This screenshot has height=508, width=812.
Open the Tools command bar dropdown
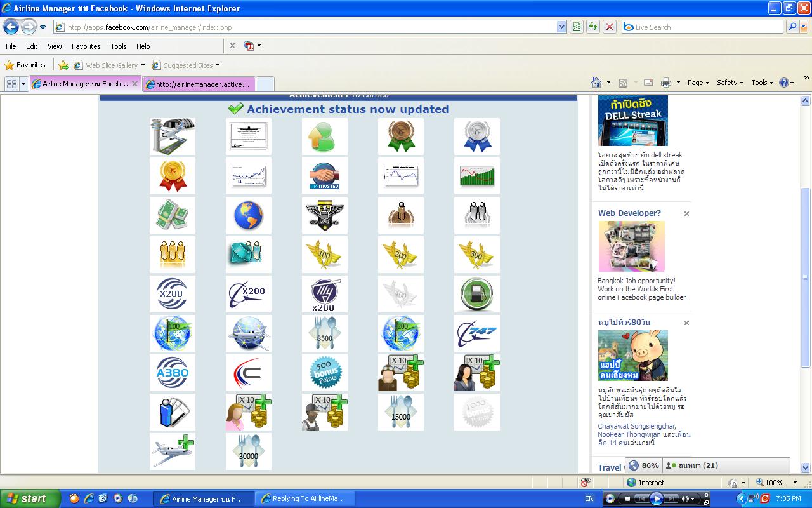click(763, 83)
